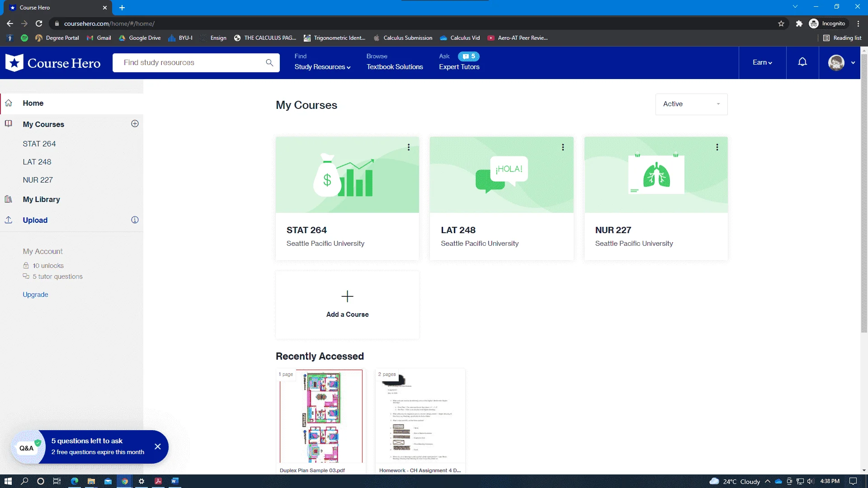Open the volume control in system tray
Screen dimensions: 868x488
[x=810, y=481]
